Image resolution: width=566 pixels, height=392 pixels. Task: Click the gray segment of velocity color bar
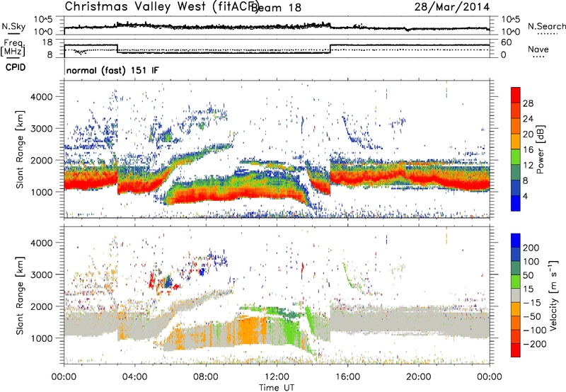[x=516, y=296]
